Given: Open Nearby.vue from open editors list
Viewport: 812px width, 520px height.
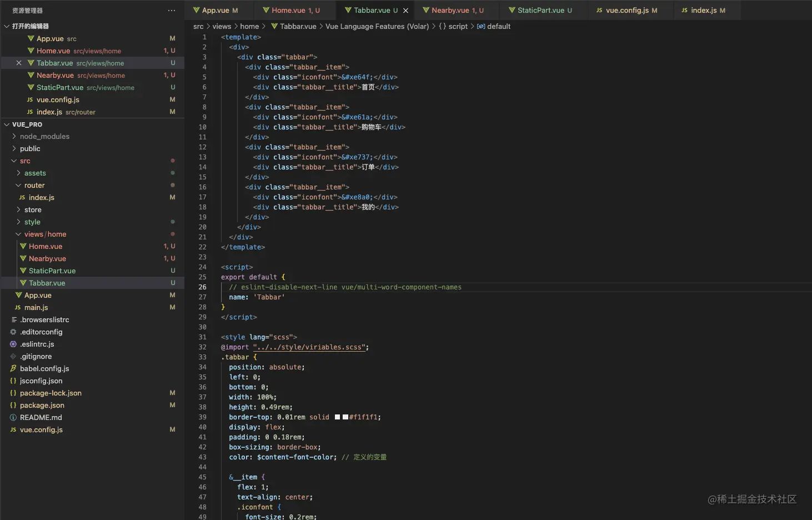Looking at the screenshot, I should [92, 75].
